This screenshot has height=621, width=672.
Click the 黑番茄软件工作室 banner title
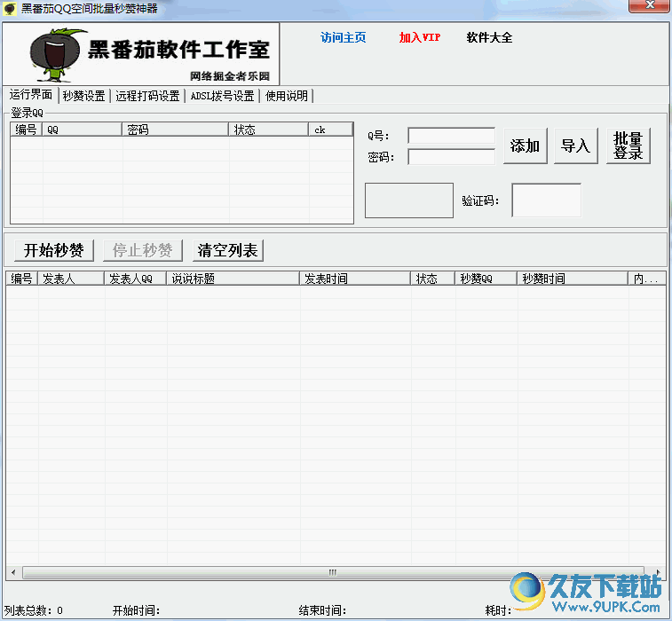179,50
